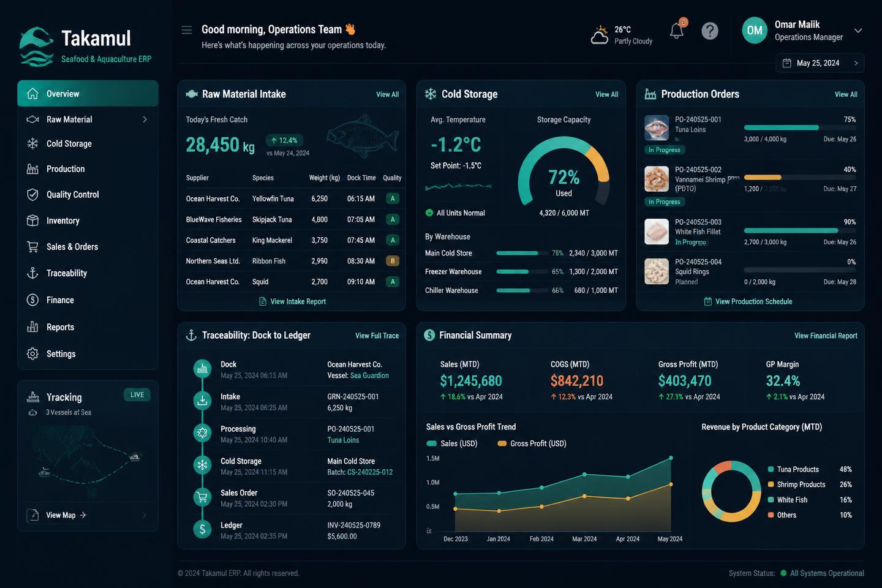882x588 pixels.
Task: Click the calendar icon beside the date
Action: [787, 63]
